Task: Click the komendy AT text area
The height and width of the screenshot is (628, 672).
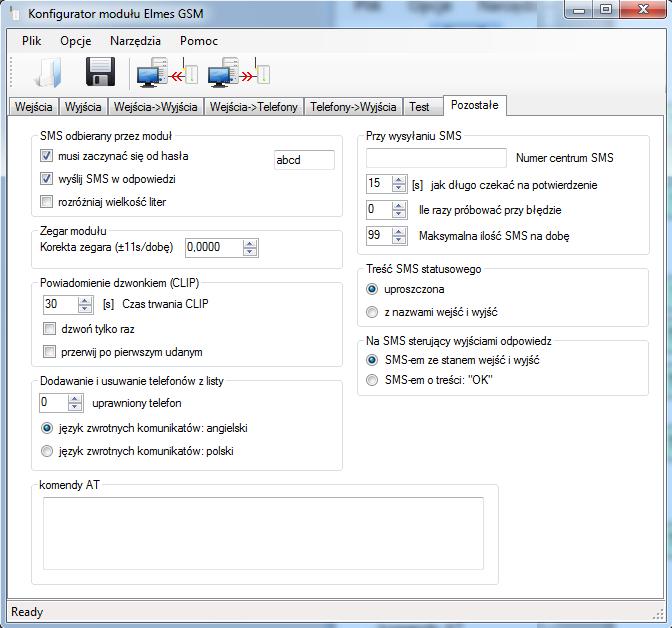Action: tap(263, 534)
